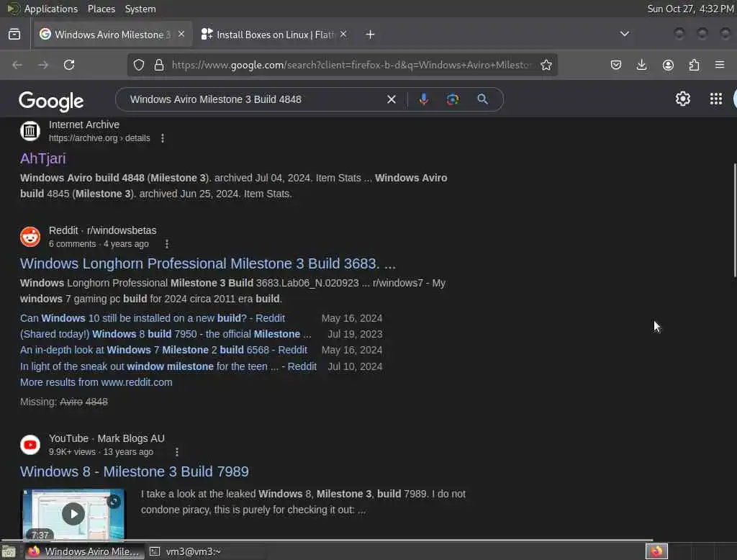Open the Firefox hamburger menu
The image size is (737, 560).
[x=720, y=65]
